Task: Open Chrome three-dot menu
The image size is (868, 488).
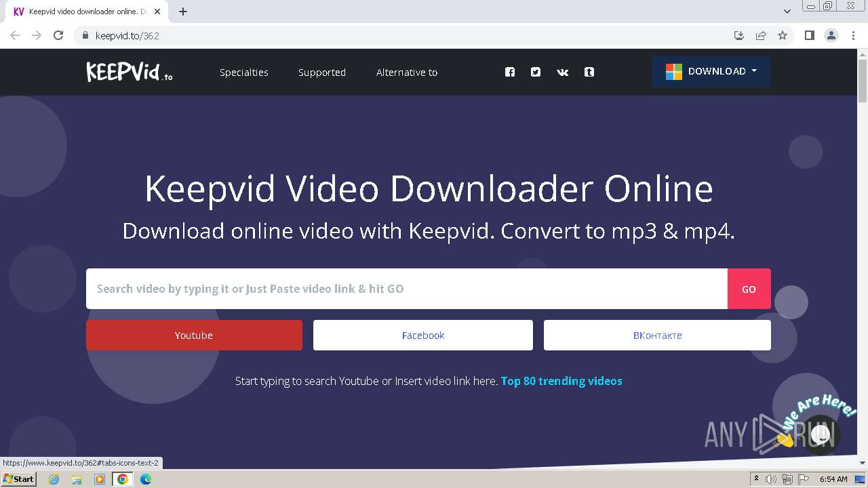Action: pyautogui.click(x=853, y=35)
